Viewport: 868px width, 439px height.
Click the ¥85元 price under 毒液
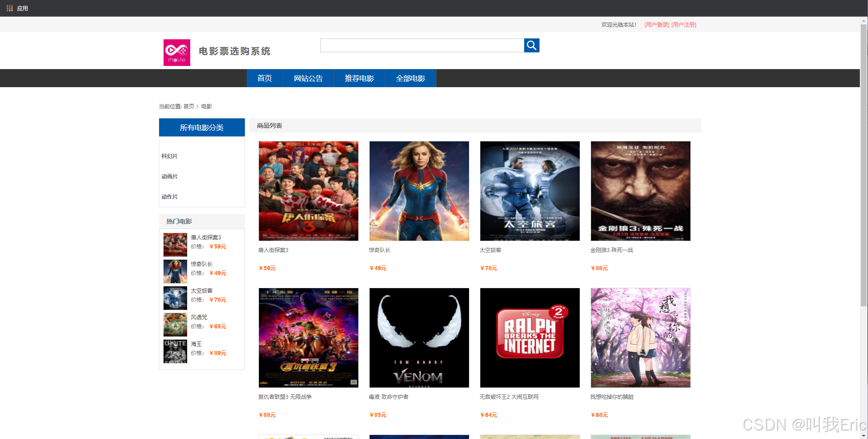(378, 415)
